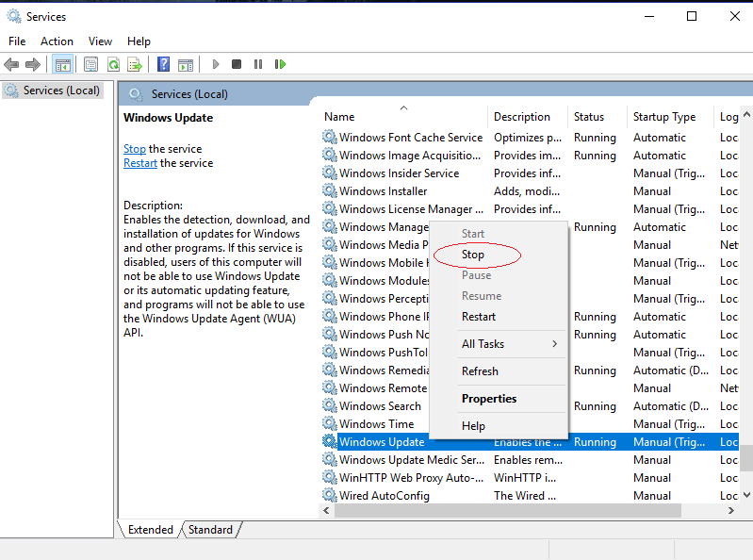This screenshot has height=560, width=753.
Task: Select the Wired AutoConfig service row
Action: click(531, 495)
